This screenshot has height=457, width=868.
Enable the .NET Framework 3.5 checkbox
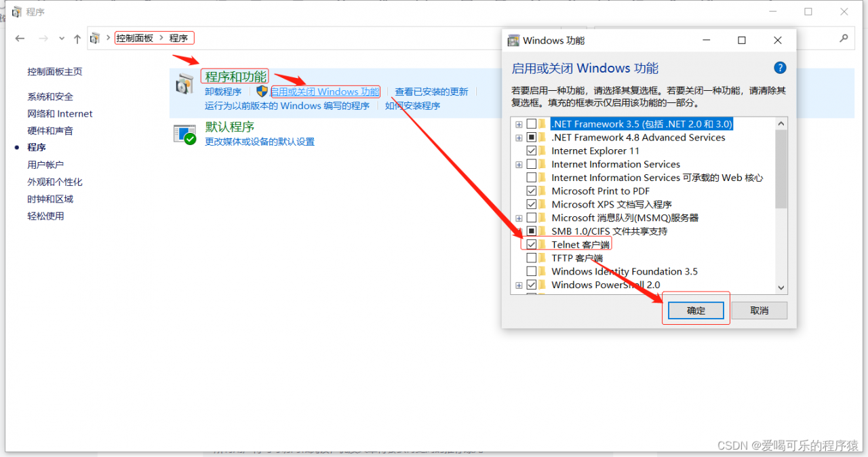pyautogui.click(x=532, y=124)
